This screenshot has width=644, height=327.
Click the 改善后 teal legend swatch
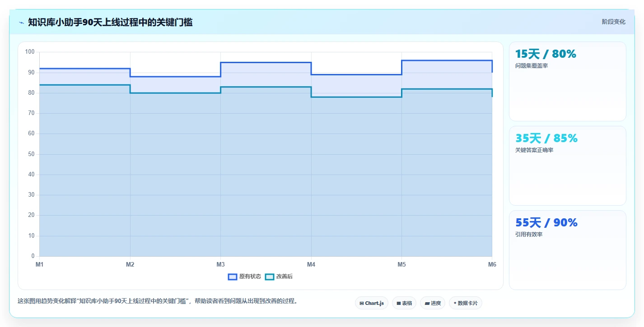click(x=270, y=276)
